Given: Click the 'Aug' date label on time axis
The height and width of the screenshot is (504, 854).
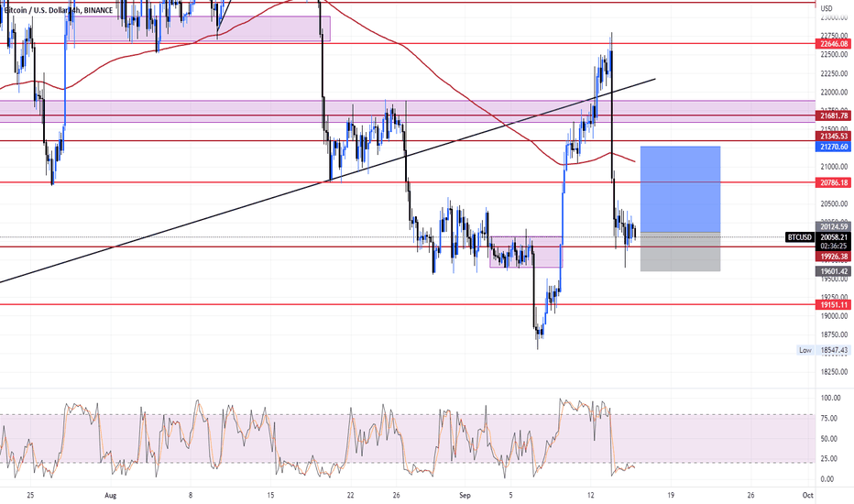Looking at the screenshot, I should coord(111,495).
